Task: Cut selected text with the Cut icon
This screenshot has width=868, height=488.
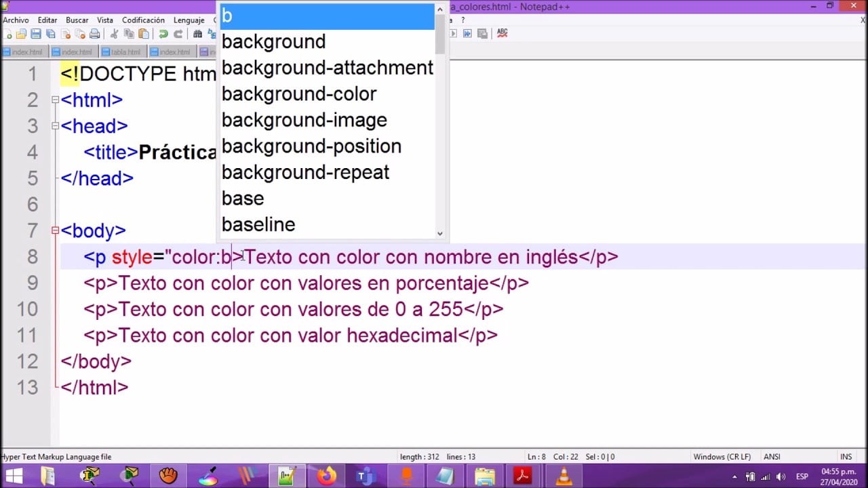Action: point(115,34)
